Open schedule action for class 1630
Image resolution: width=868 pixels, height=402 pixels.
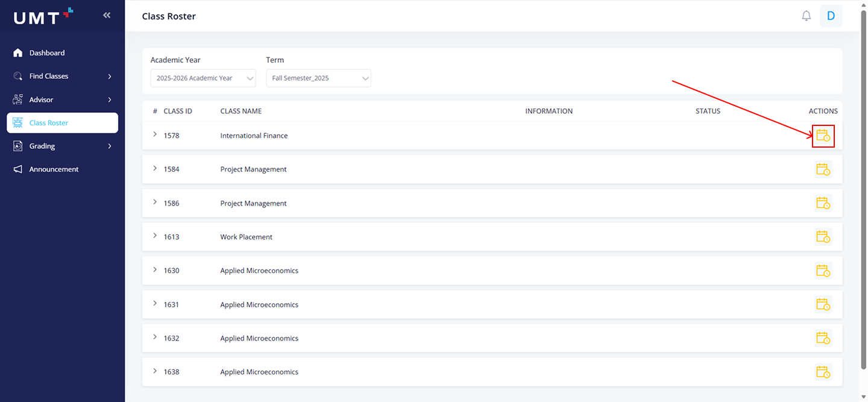pyautogui.click(x=823, y=271)
